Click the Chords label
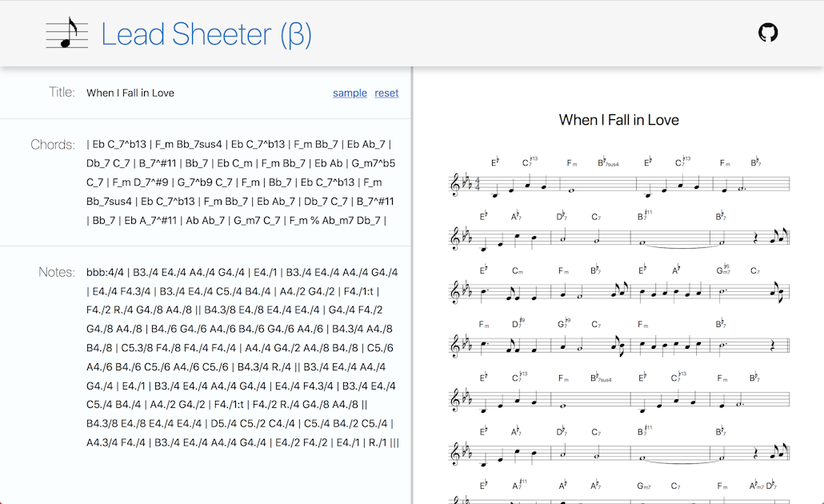The image size is (824, 504). pyautogui.click(x=53, y=145)
